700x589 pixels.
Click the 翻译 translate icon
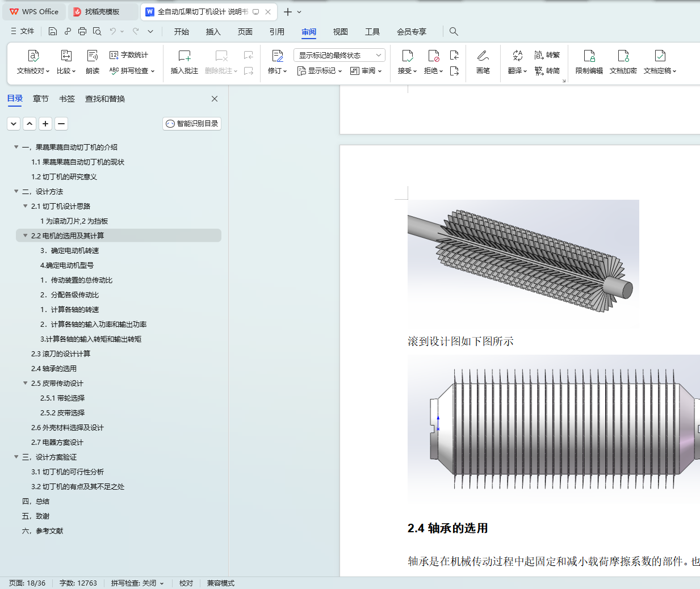coord(517,56)
